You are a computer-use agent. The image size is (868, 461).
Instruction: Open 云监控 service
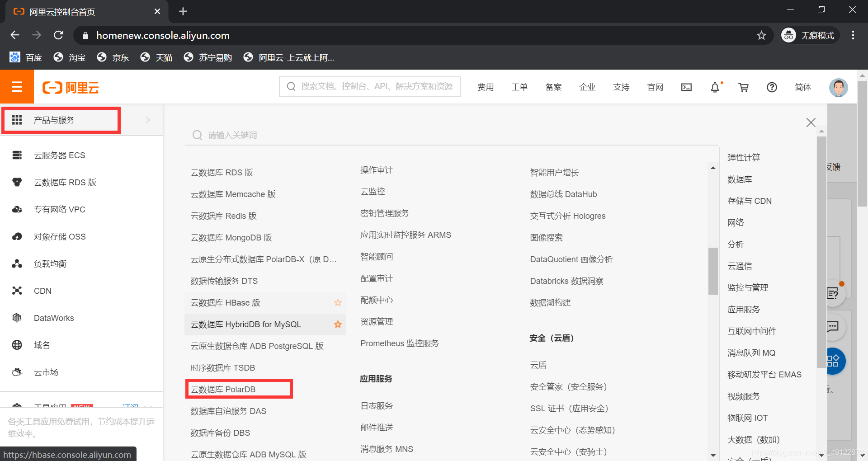click(373, 191)
